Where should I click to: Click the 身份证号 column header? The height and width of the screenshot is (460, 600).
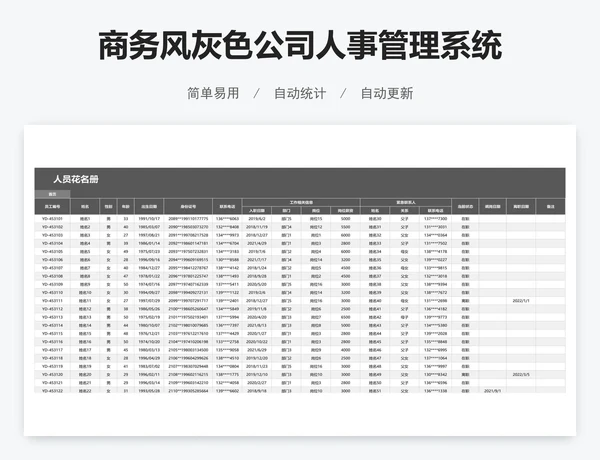(x=188, y=206)
